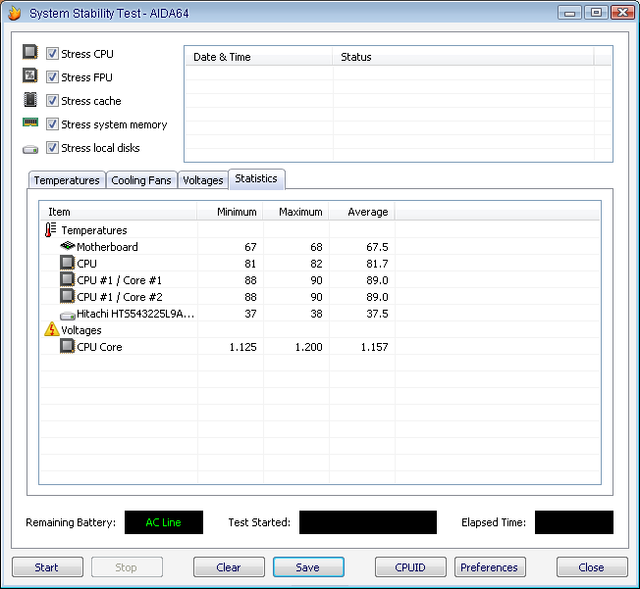The image size is (640, 589).
Task: Switch to the Temperatures tab
Action: coord(66,180)
